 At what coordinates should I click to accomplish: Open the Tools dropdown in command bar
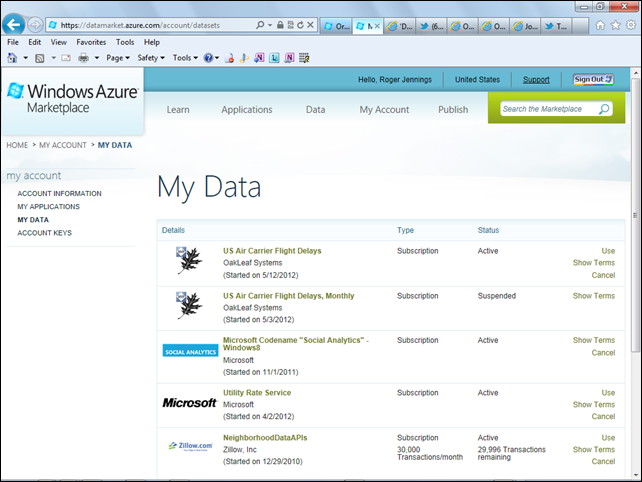183,58
